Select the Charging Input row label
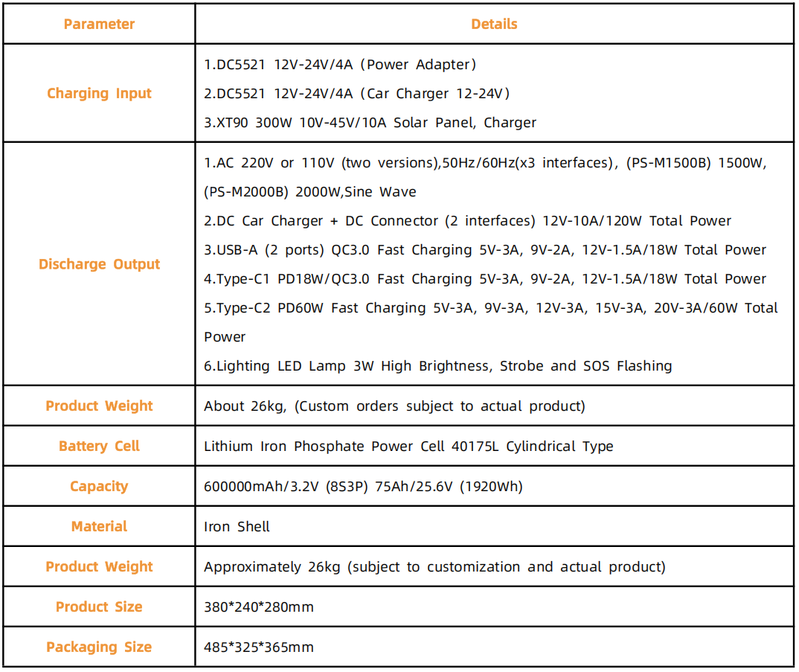The height and width of the screenshot is (672, 799). pos(99,93)
